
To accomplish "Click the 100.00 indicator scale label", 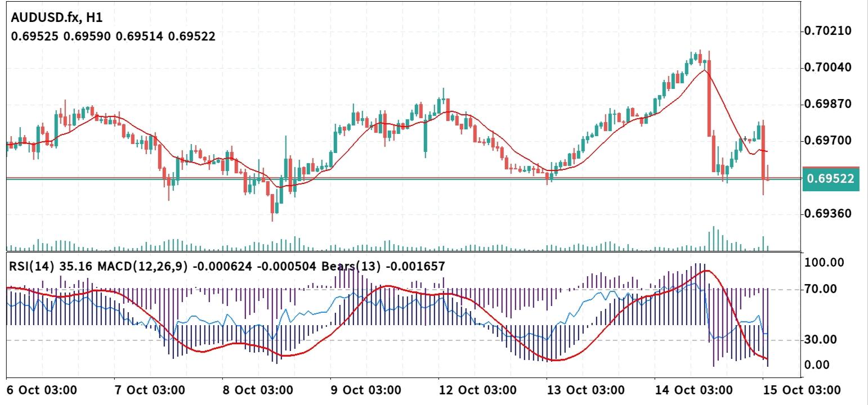I will (825, 262).
